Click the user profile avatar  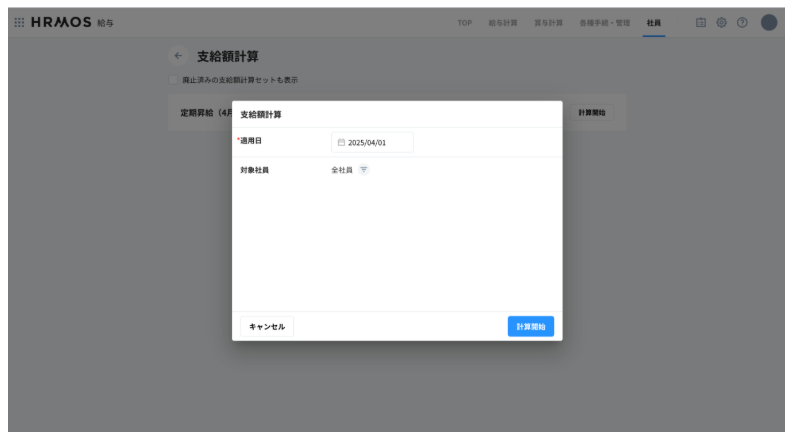768,23
